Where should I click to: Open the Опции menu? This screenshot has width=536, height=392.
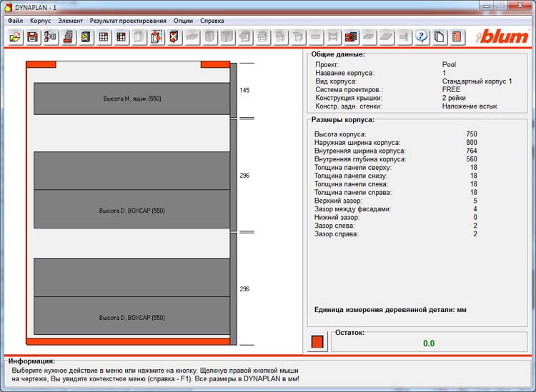pyautogui.click(x=183, y=21)
